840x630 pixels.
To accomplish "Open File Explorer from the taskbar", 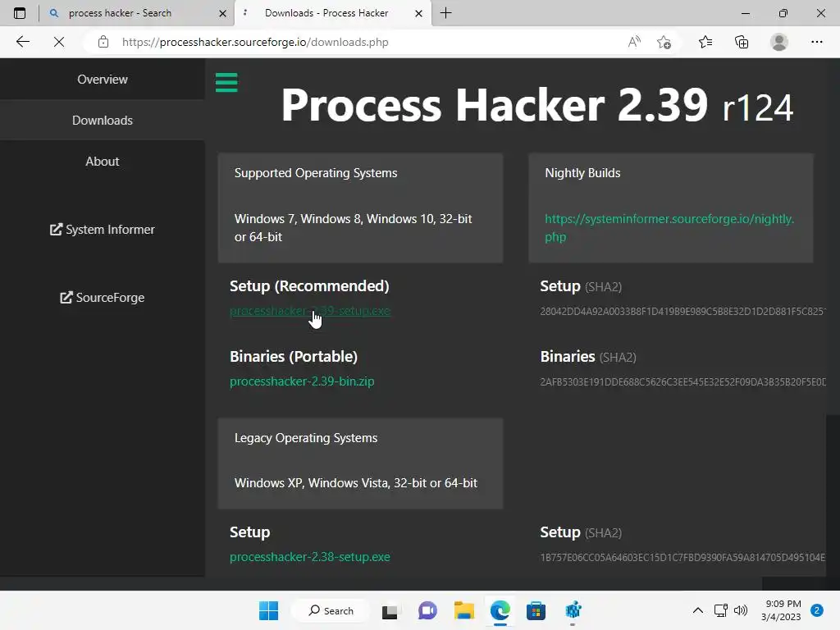I will point(464,610).
